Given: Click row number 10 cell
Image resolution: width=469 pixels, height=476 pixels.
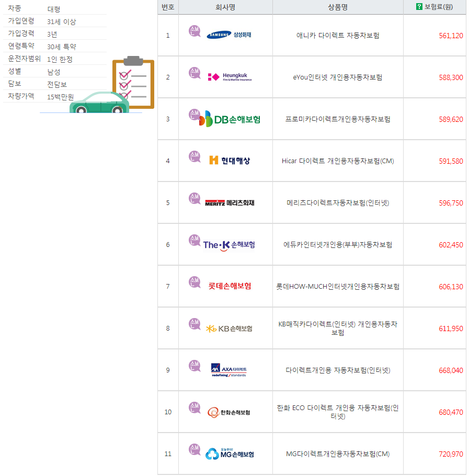Looking at the screenshot, I should [168, 412].
